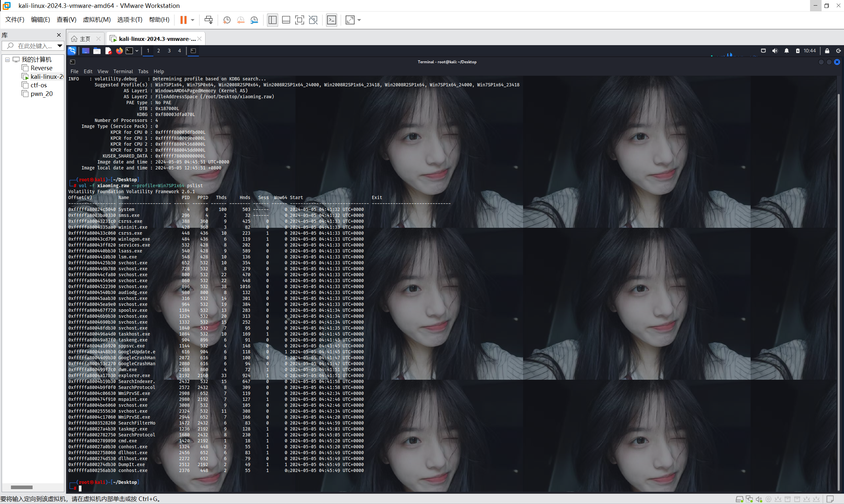Open Kali notifications bell
The image size is (844, 504).
(x=787, y=51)
